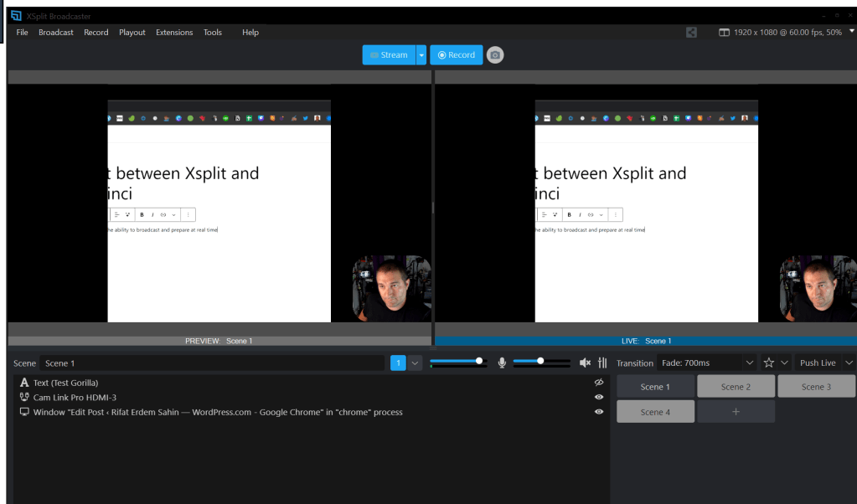857x504 pixels.
Task: Adjust the speaker volume slider
Action: coord(458,362)
